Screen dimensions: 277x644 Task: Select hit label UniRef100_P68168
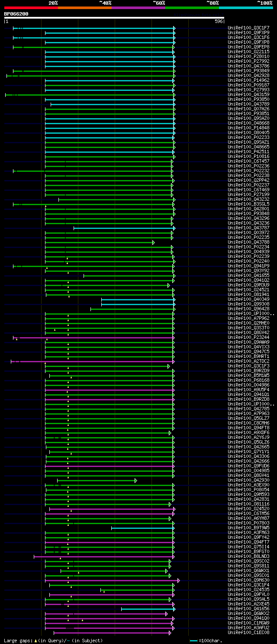248,380
